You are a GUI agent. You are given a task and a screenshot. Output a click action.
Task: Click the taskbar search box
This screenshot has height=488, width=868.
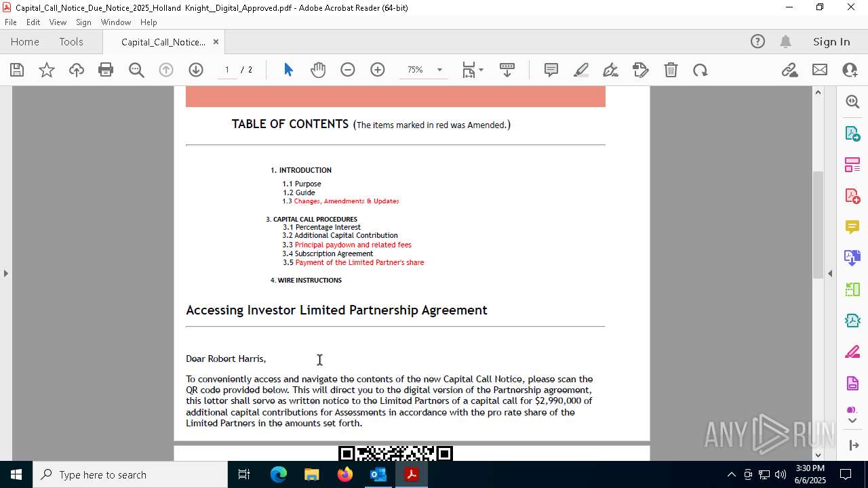point(130,474)
